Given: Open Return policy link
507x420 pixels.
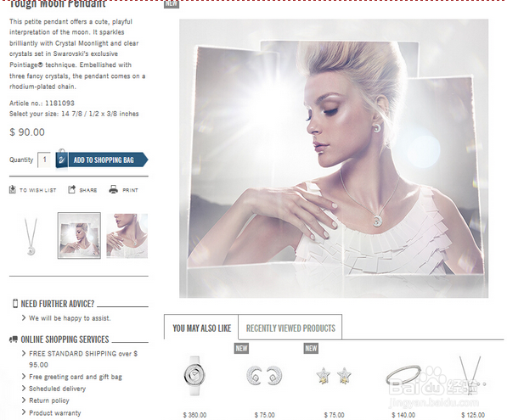Looking at the screenshot, I should [49, 400].
